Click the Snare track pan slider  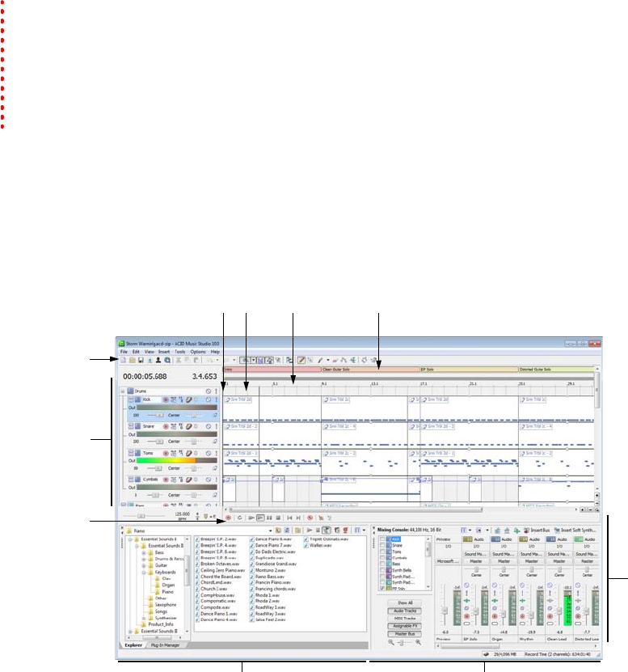(x=193, y=442)
